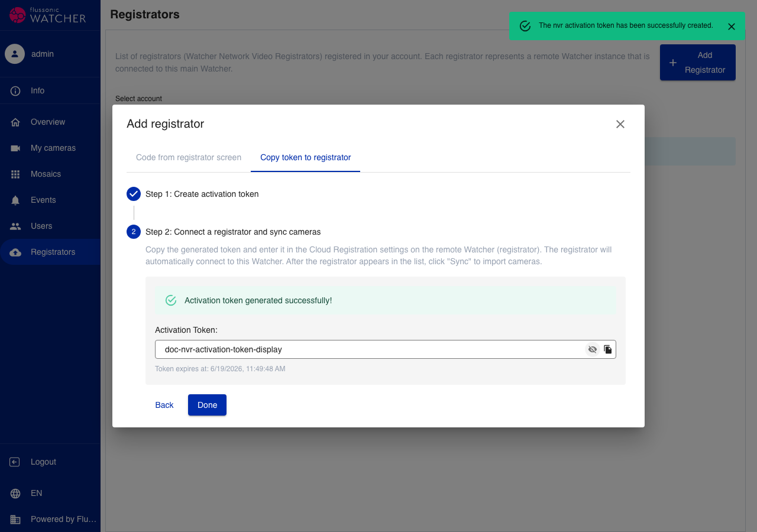This screenshot has width=757, height=532.
Task: Click Logout in the sidebar
Action: (50, 462)
